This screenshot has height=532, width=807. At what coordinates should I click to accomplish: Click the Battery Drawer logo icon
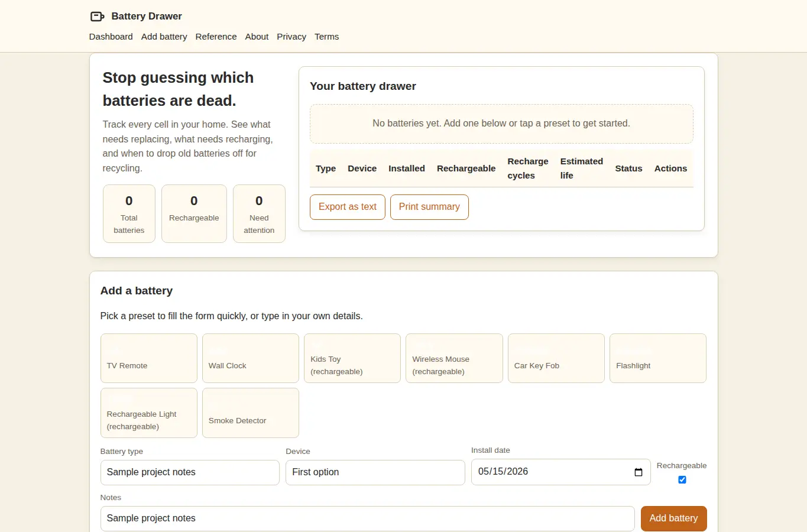(x=97, y=17)
